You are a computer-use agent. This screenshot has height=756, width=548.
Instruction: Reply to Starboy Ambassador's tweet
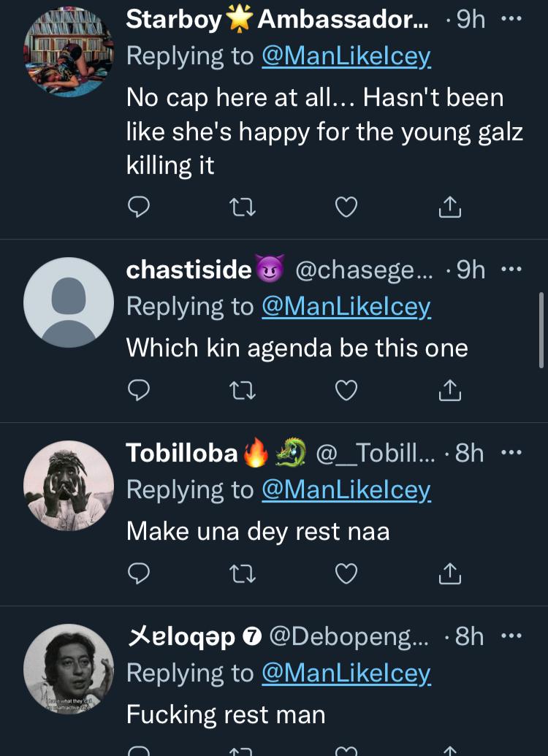[x=138, y=209]
